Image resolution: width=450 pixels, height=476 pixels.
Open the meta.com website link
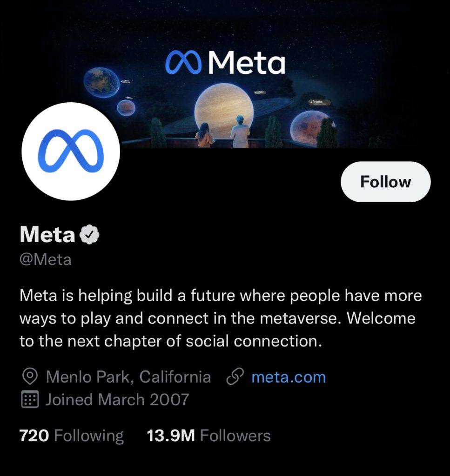(289, 377)
